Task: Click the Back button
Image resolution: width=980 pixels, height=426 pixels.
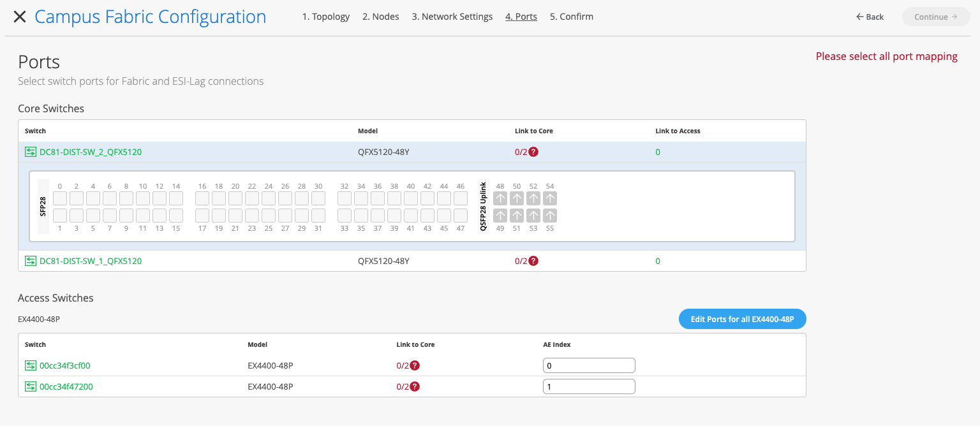Action: click(x=870, y=17)
